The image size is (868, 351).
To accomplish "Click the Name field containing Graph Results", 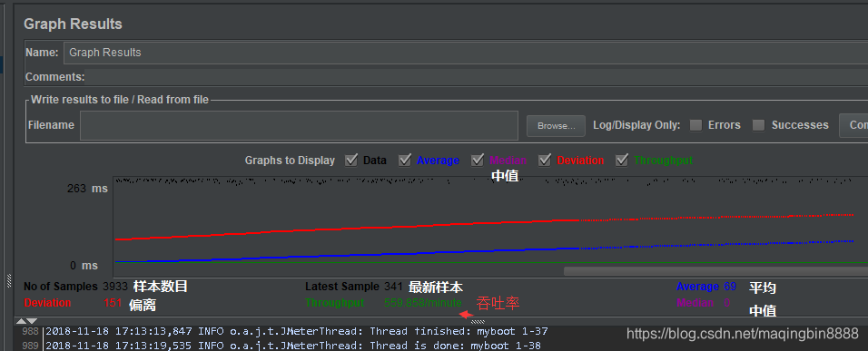I will tap(466, 53).
